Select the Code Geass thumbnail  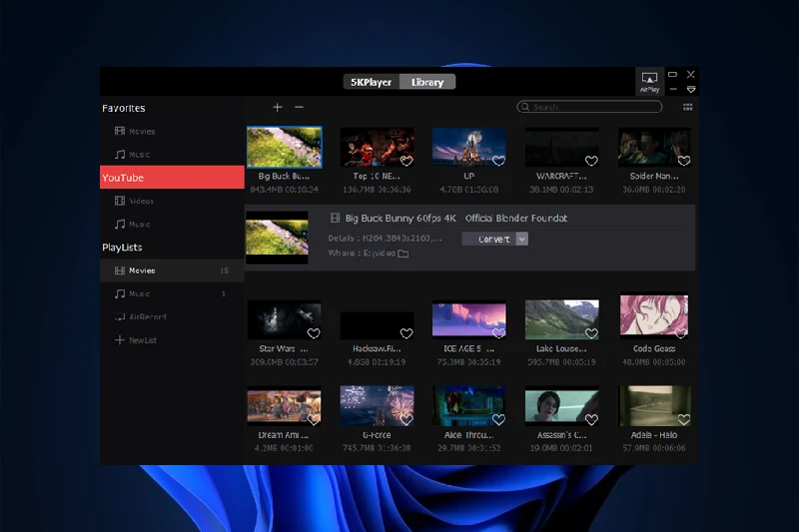[654, 315]
